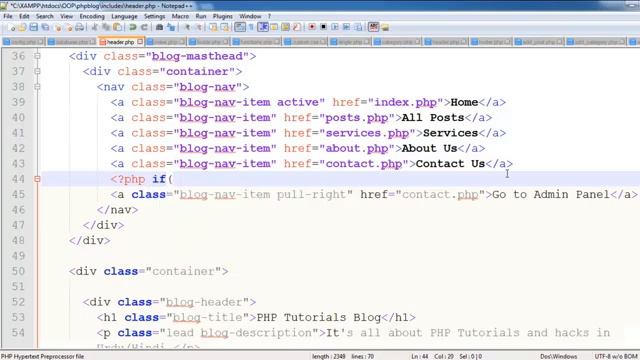640x360 pixels.
Task: Open the View menu
Action: point(66,16)
